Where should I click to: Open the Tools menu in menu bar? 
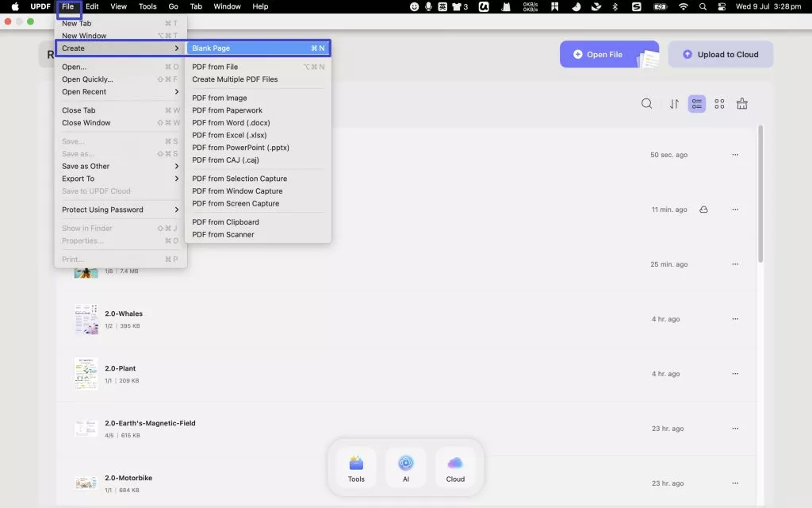pyautogui.click(x=147, y=6)
